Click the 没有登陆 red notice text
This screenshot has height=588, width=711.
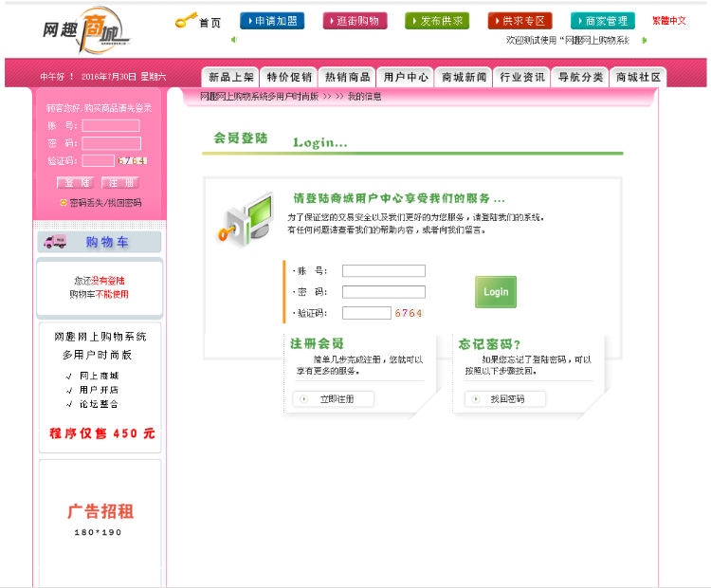pyautogui.click(x=108, y=281)
